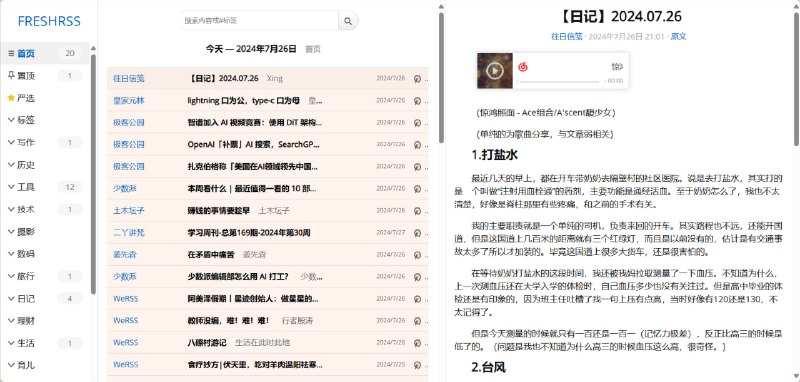
Task: Expand the 摄影 category chevron
Action: click(x=11, y=232)
